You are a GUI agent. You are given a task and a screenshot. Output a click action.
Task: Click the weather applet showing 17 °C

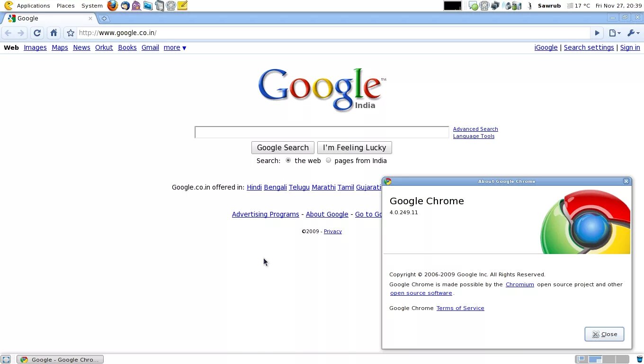click(579, 6)
